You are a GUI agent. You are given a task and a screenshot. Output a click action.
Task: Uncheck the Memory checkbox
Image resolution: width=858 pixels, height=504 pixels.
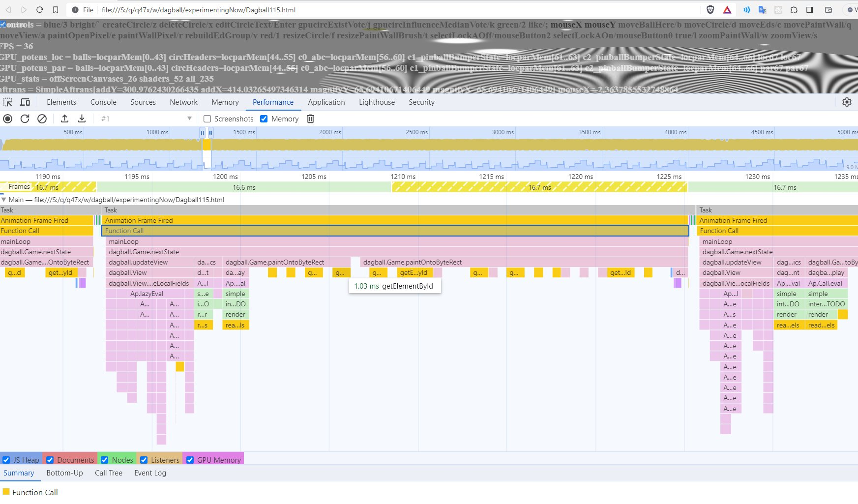(264, 119)
